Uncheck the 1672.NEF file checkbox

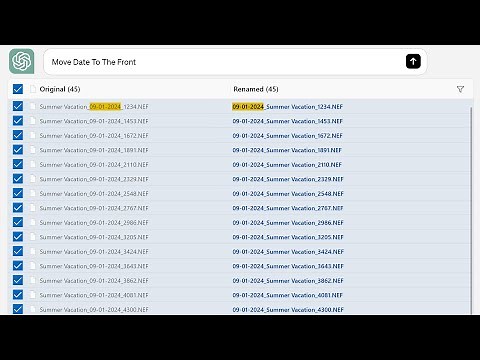[x=18, y=135]
